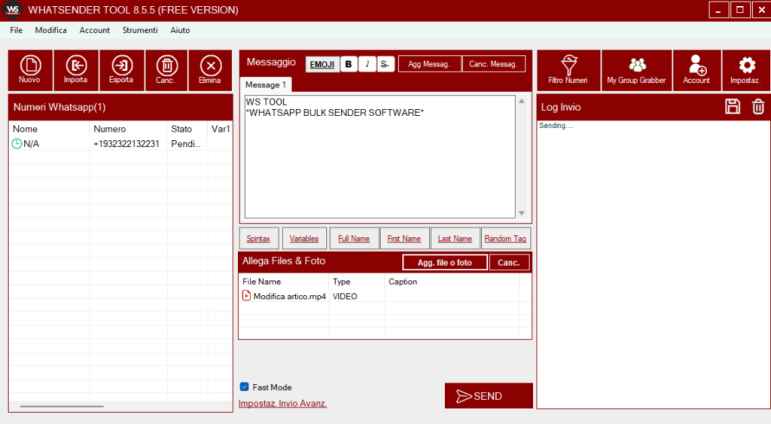This screenshot has width=771, height=424.
Task: Click the Importa numbers icon
Action: [75, 68]
